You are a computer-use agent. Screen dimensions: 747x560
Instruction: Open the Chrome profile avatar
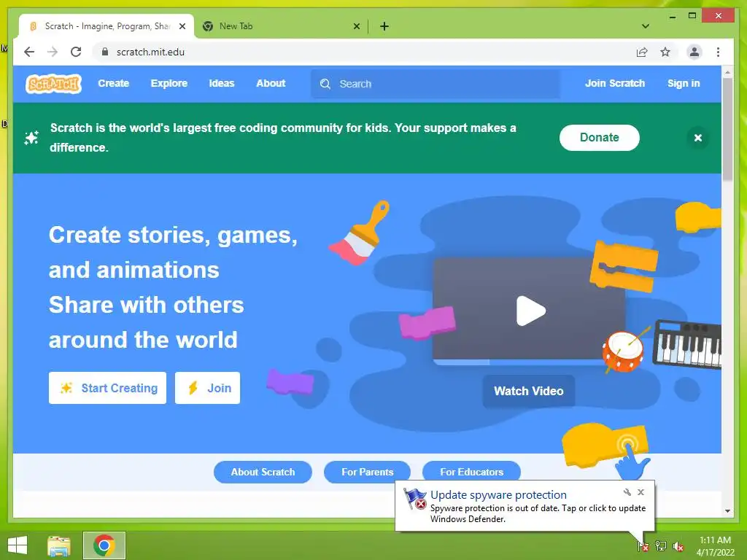click(694, 52)
